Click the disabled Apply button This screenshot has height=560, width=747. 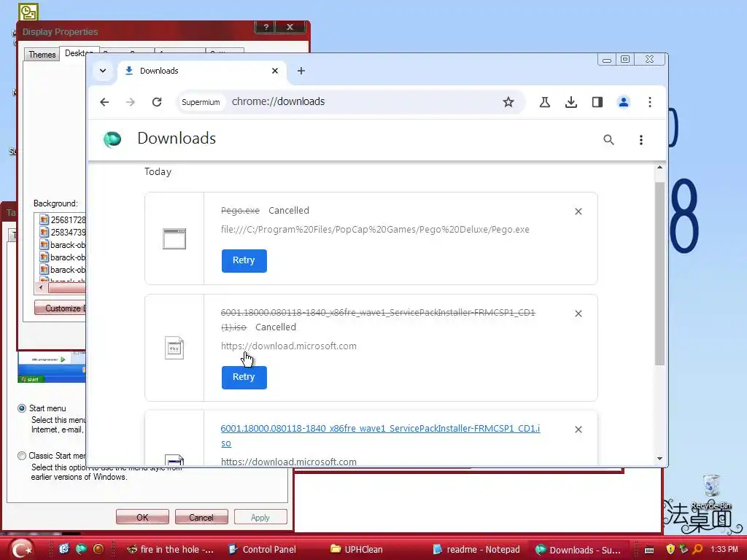point(260,517)
